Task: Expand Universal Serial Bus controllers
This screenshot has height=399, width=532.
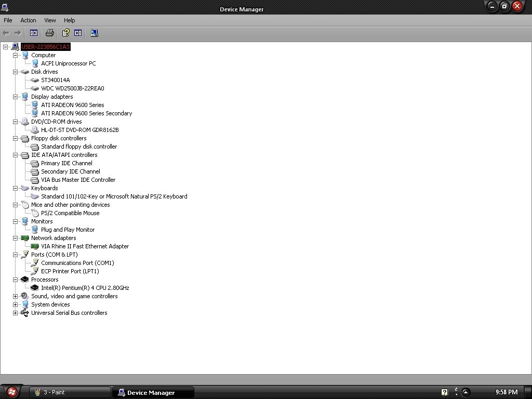Action: click(15, 313)
